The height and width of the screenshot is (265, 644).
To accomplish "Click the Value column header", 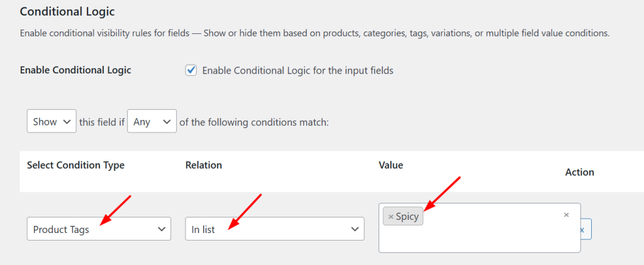I will 391,165.
